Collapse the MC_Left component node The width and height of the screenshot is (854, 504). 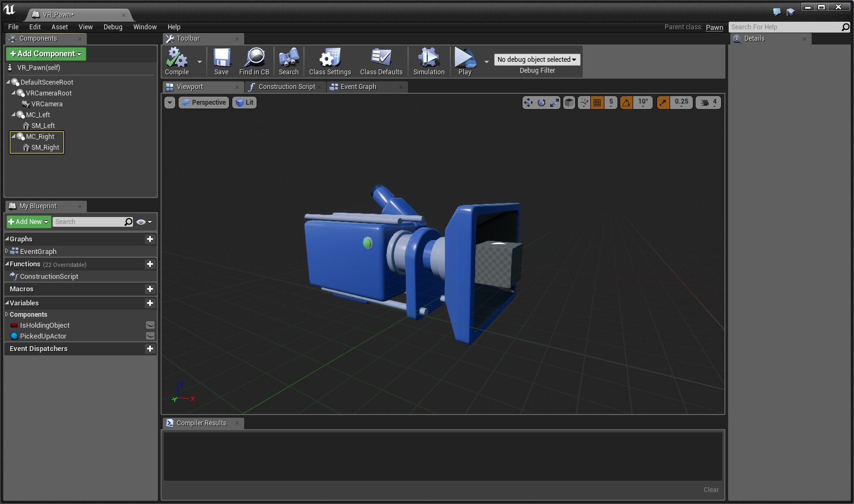[x=14, y=115]
